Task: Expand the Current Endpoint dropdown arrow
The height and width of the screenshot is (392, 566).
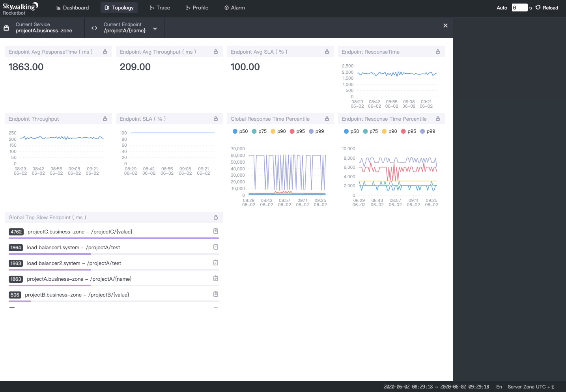Action: pos(155,28)
